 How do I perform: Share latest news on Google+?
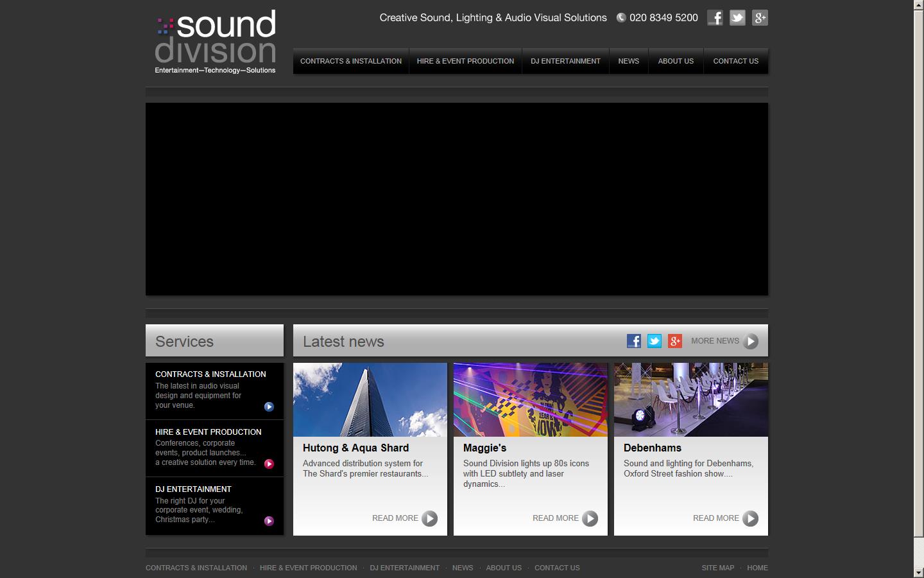(x=674, y=341)
